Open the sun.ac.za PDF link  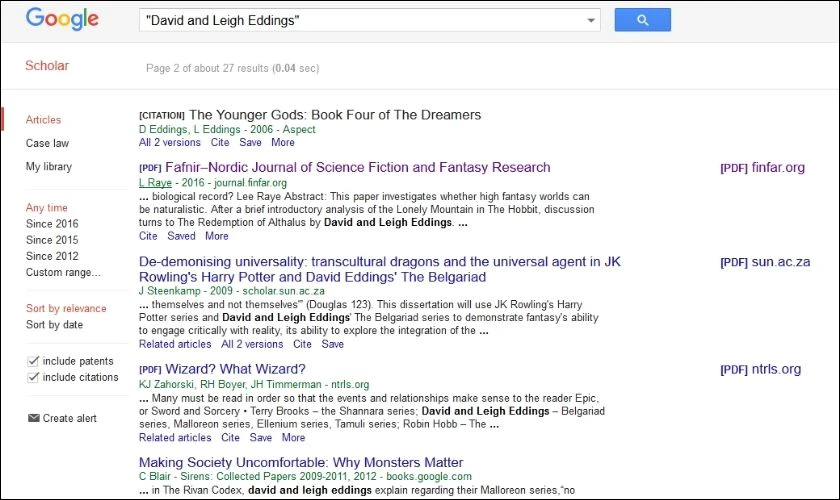pyautogui.click(x=765, y=262)
